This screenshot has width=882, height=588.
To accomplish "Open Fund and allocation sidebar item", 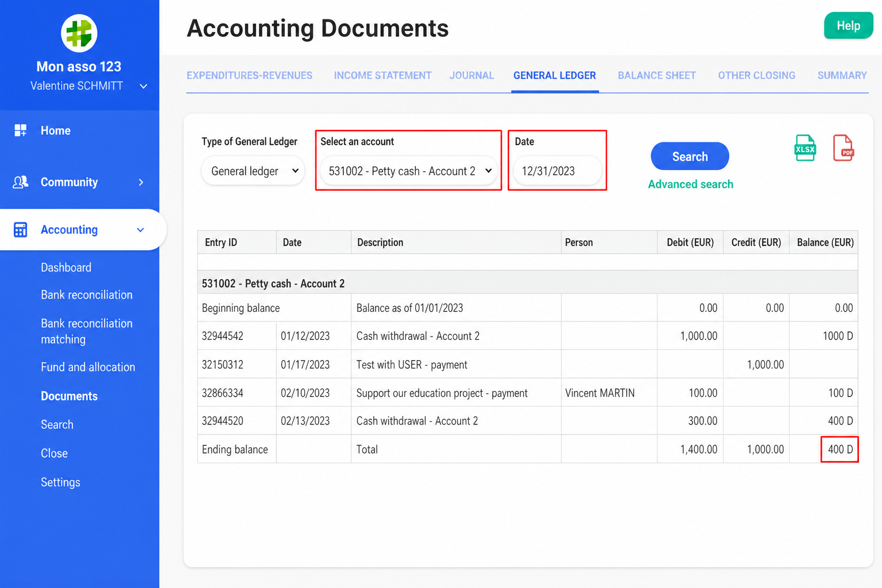I will click(x=88, y=367).
